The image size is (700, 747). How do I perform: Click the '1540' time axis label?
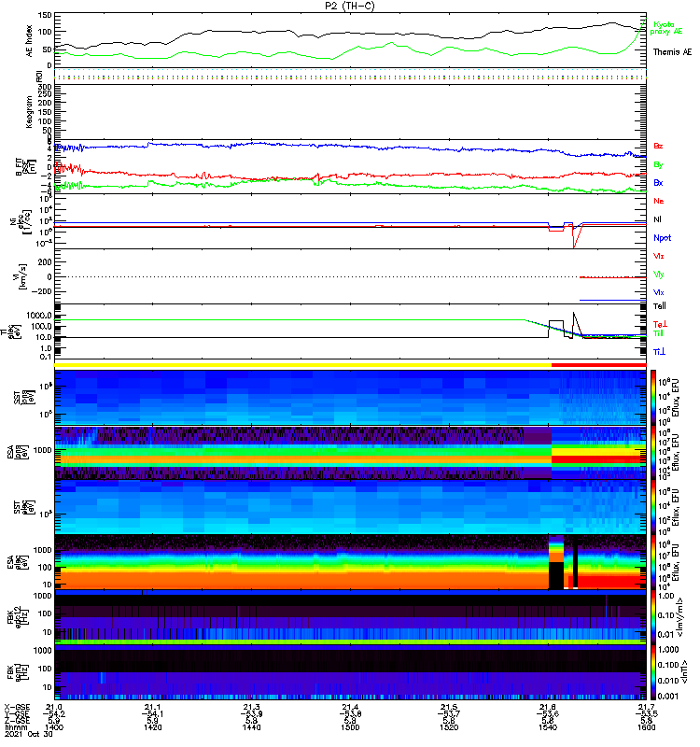click(548, 727)
